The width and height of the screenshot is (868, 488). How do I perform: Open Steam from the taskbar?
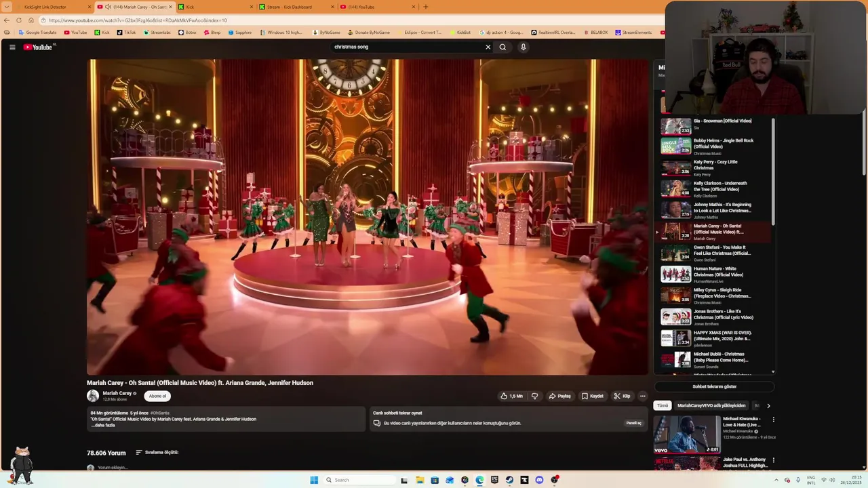(x=509, y=480)
